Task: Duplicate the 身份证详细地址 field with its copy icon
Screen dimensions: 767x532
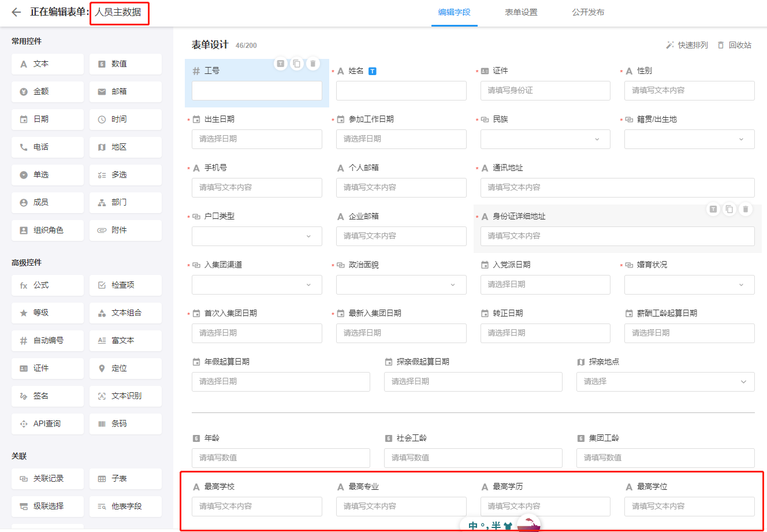Action: pyautogui.click(x=729, y=209)
